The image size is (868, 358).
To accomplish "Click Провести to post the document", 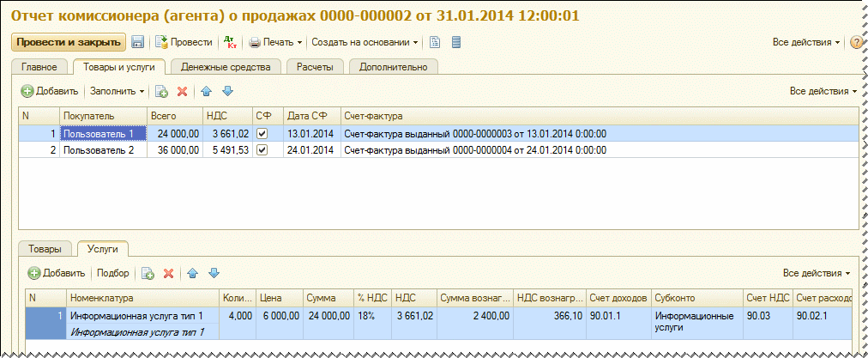I will point(184,42).
